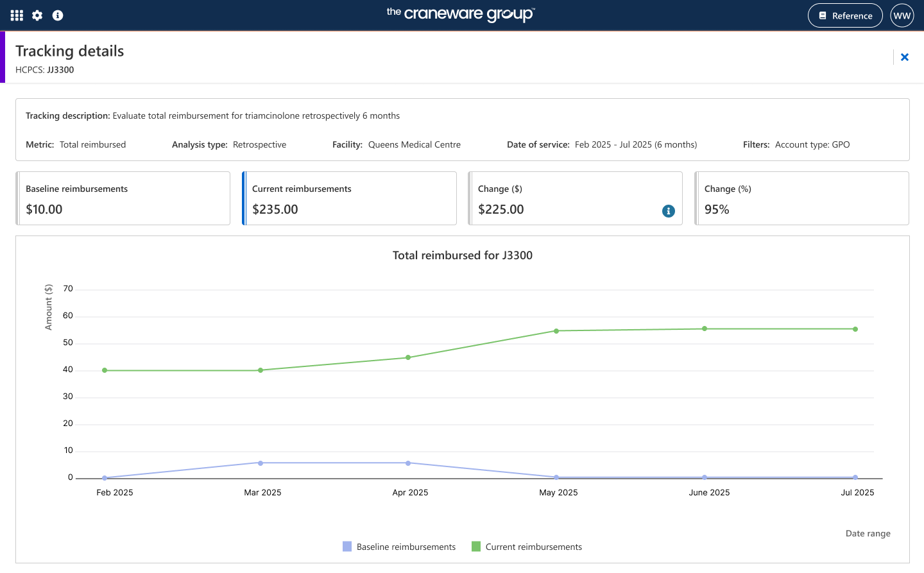Open the apps grid menu

click(17, 15)
